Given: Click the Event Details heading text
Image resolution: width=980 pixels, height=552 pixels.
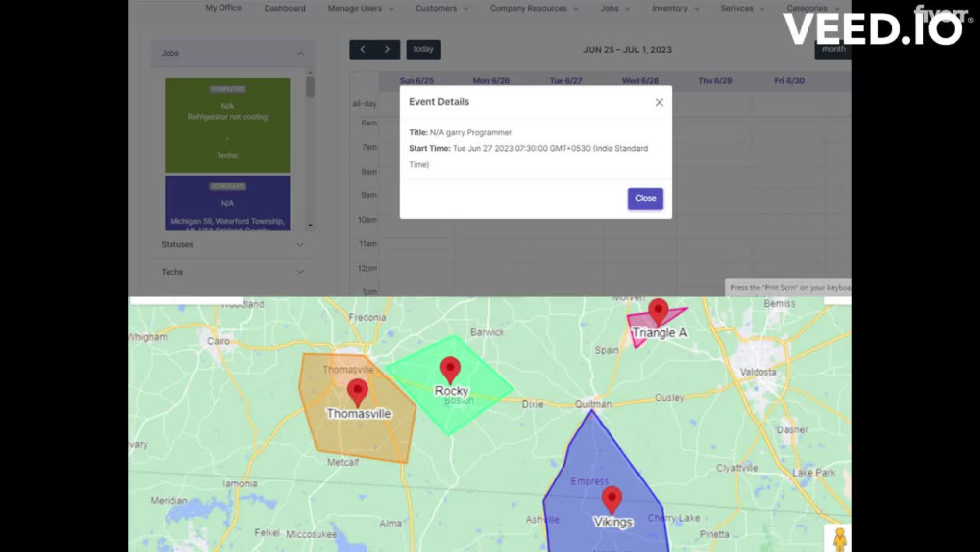Looking at the screenshot, I should click(x=439, y=102).
